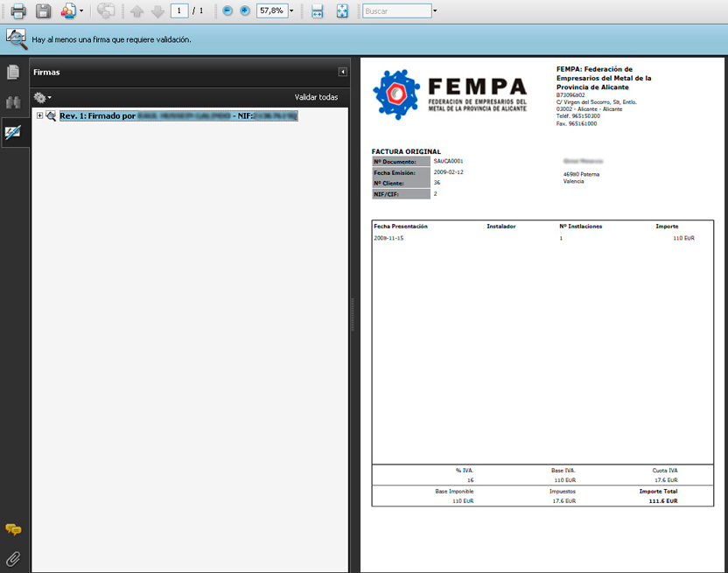Open the binoculars search sidebar panel

[14, 102]
